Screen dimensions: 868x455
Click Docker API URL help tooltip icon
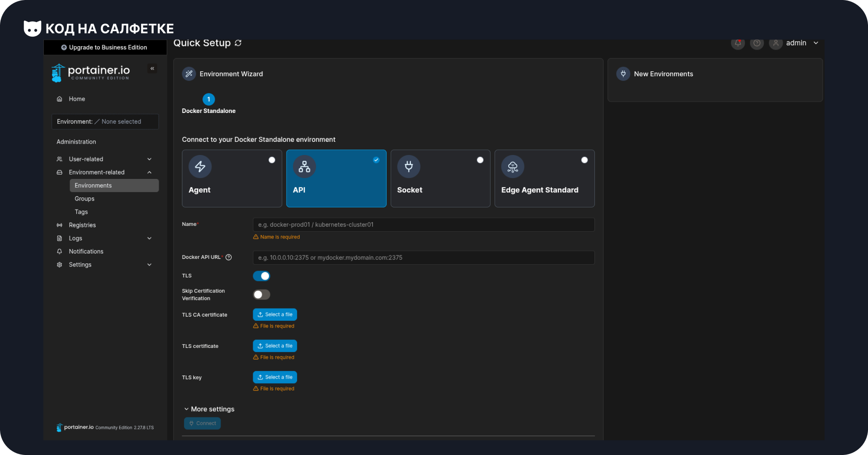tap(229, 257)
